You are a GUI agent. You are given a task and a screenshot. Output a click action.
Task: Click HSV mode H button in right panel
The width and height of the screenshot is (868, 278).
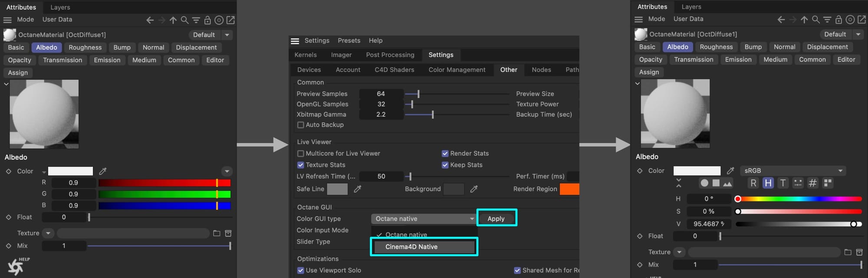pyautogui.click(x=768, y=183)
